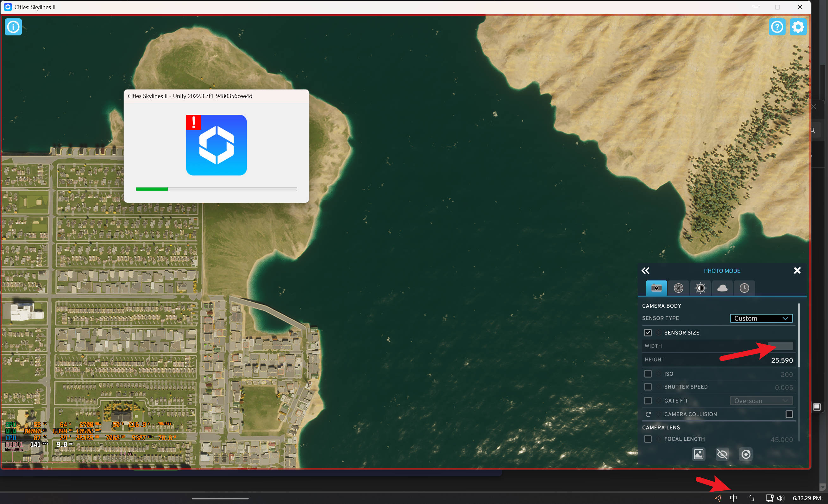Open the volume icon in the system tray
828x504 pixels.
pos(780,498)
